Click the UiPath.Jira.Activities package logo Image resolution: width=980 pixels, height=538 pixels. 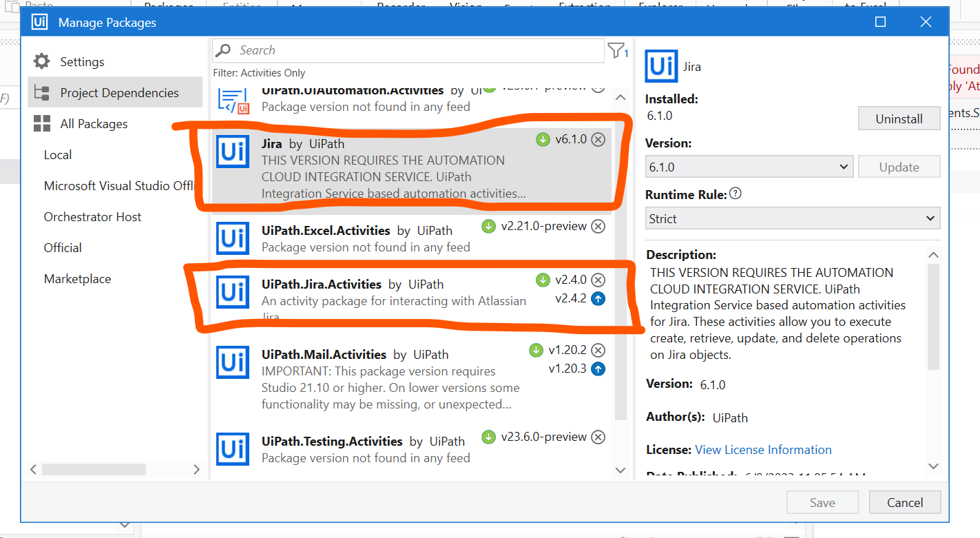click(233, 292)
